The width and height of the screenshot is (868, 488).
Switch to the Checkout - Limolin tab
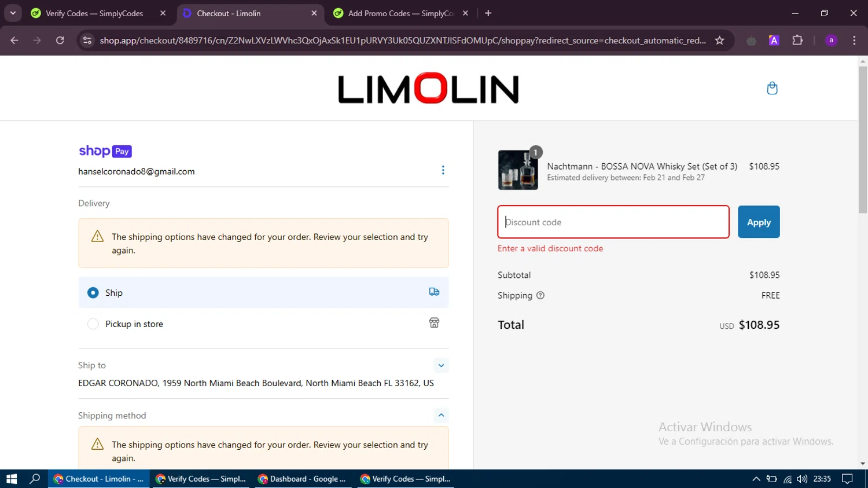pyautogui.click(x=250, y=13)
